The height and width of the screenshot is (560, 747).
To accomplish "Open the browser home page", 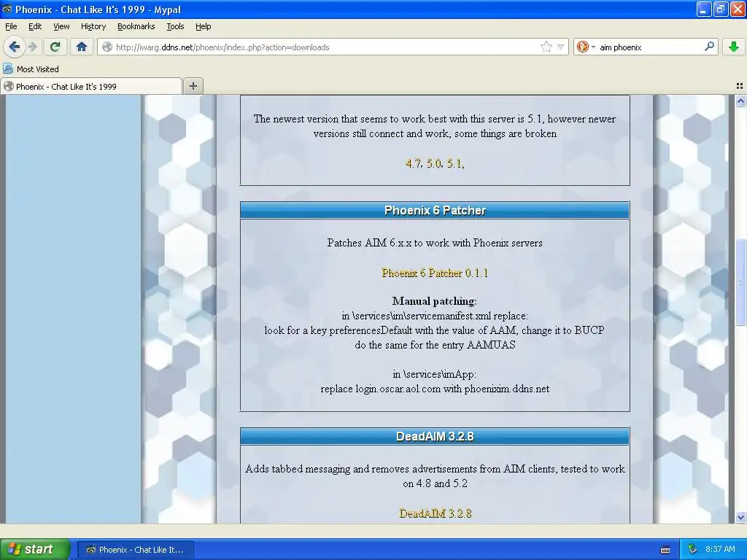I will click(82, 47).
